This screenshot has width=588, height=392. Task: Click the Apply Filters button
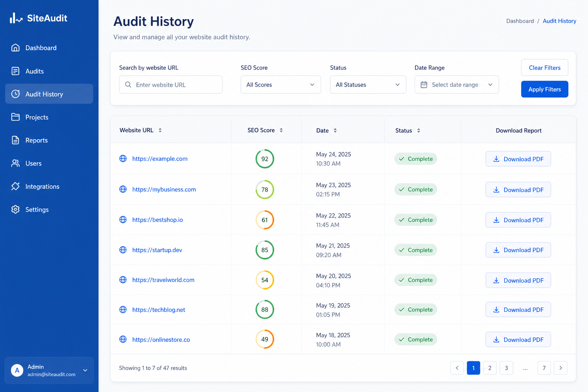click(x=544, y=89)
